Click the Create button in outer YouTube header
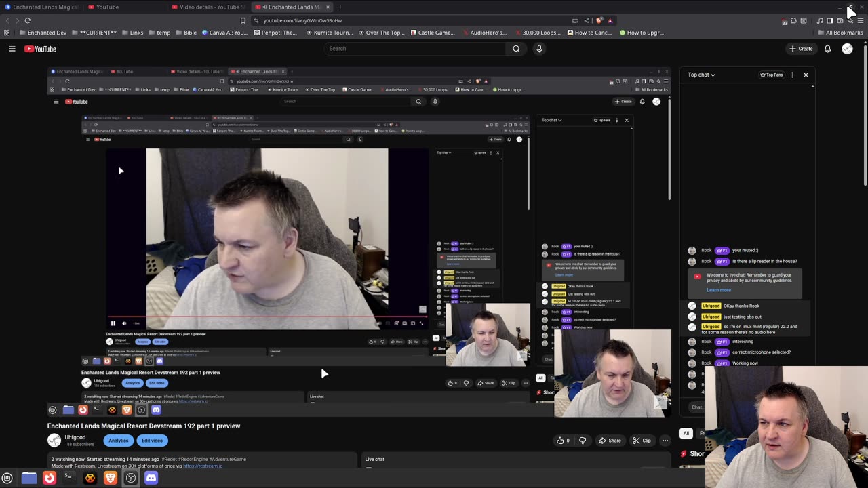The height and width of the screenshot is (488, 868). coord(801,49)
